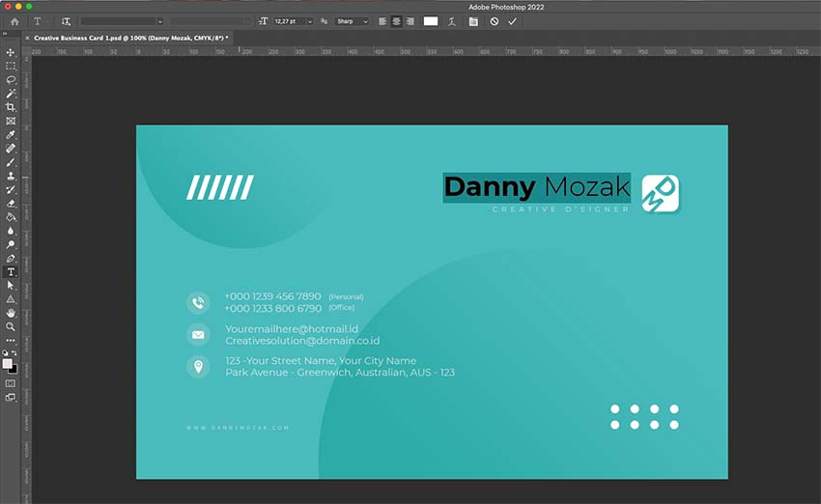Reset default foreground and background colors
The width and height of the screenshot is (821, 504).
pyautogui.click(x=5, y=353)
